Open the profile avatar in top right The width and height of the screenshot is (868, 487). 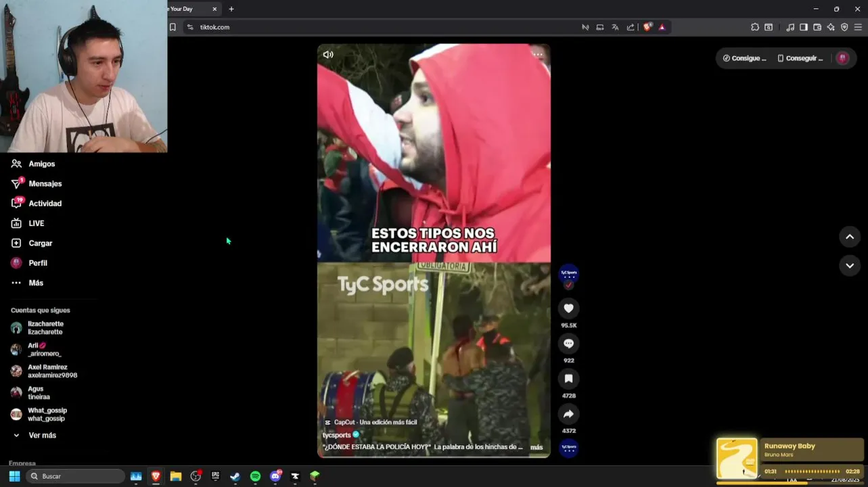pyautogui.click(x=842, y=58)
